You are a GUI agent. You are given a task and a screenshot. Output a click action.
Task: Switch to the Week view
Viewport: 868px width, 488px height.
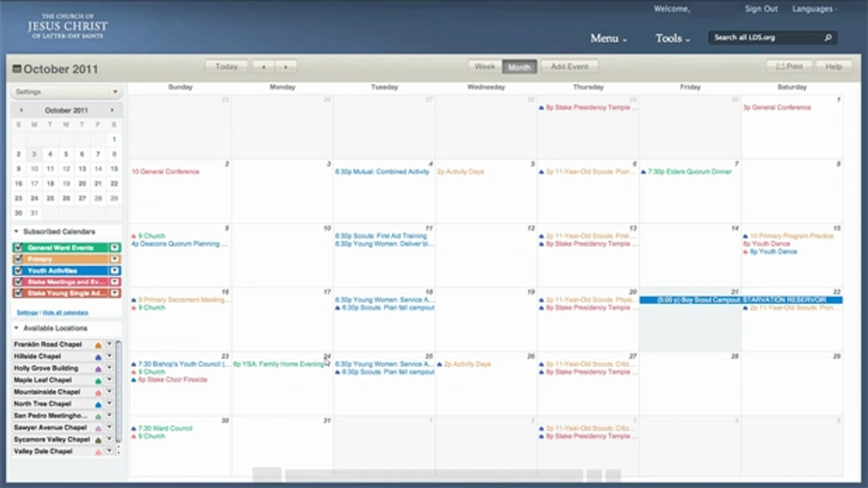pos(485,67)
